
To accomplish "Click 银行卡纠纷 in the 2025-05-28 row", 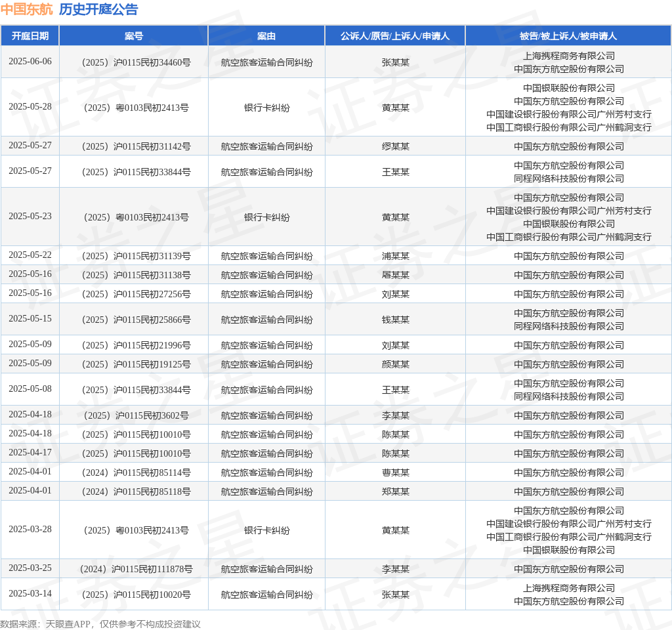I will click(266, 108).
